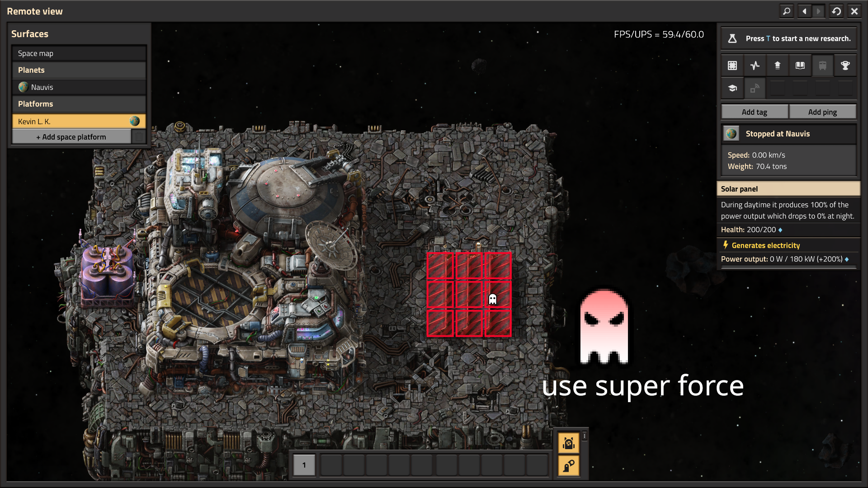The image size is (868, 488).
Task: Close the Remote view window
Action: click(x=854, y=11)
